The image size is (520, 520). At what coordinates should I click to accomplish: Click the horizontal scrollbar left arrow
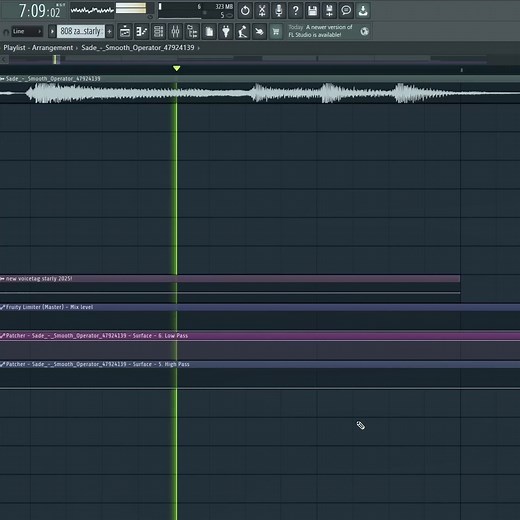(x=4, y=60)
